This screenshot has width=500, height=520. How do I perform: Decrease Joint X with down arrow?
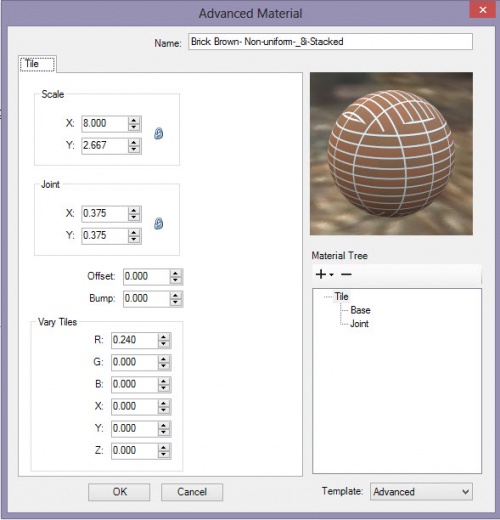click(x=134, y=217)
